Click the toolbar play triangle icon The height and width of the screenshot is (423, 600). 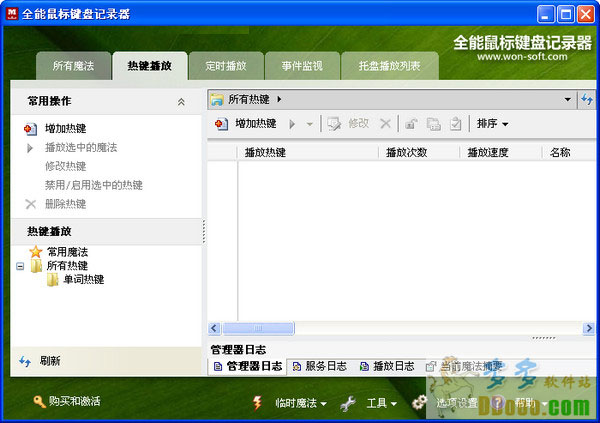coord(292,124)
